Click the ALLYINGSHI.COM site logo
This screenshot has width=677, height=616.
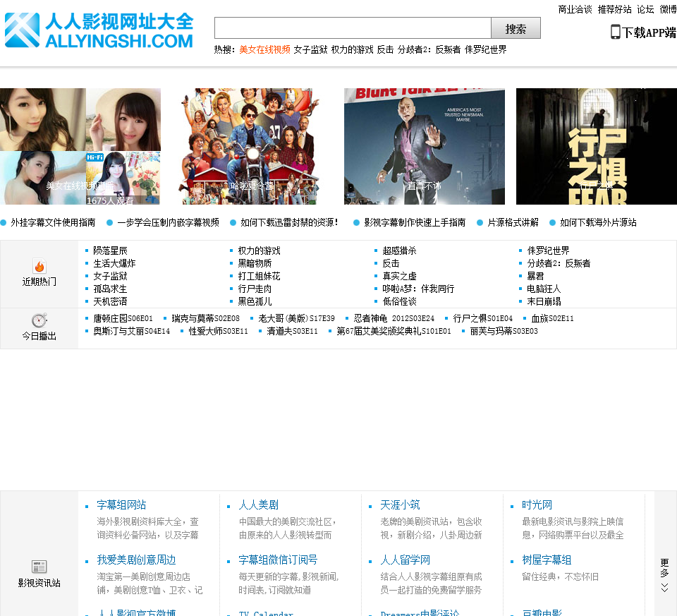tap(99, 30)
